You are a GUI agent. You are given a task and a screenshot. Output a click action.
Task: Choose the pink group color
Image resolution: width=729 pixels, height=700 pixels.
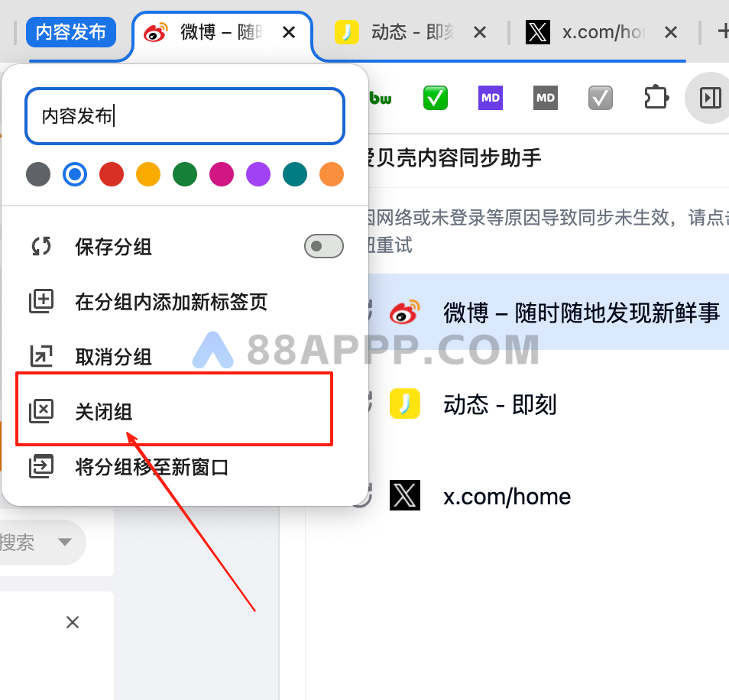tap(222, 174)
